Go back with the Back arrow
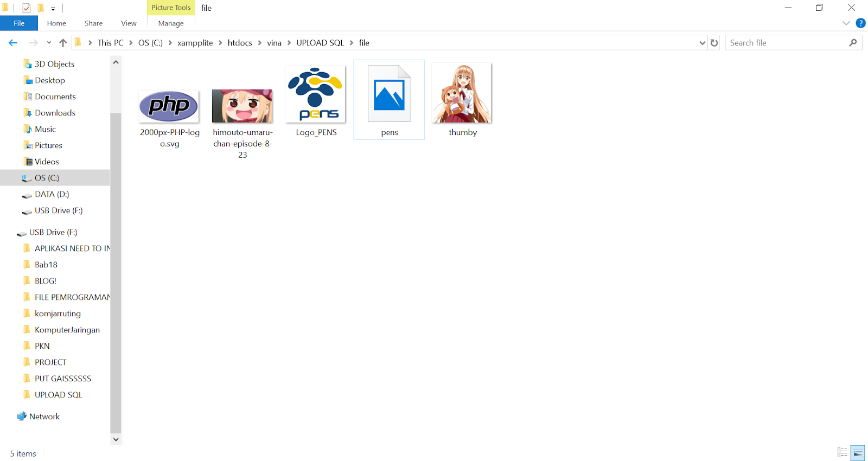 [x=13, y=43]
